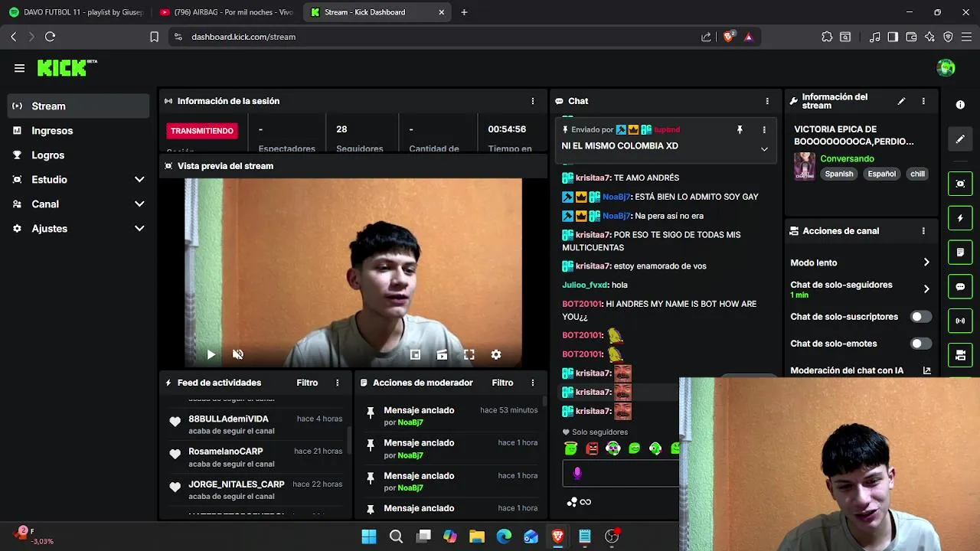The image size is (980, 551).
Task: Open the Acciones de moderador three-dot menu
Action: point(533,383)
